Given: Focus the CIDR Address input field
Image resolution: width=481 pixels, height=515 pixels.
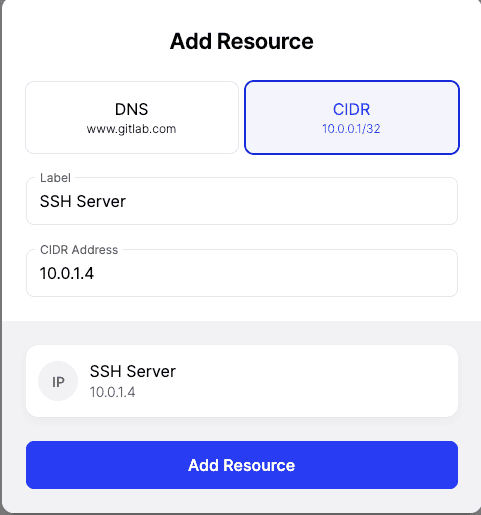Looking at the screenshot, I should pos(242,273).
